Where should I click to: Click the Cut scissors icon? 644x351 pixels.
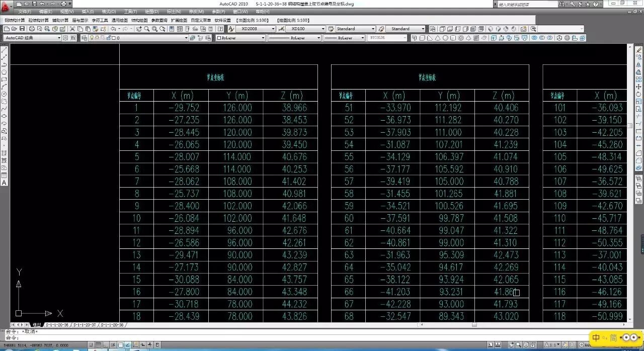[72, 29]
